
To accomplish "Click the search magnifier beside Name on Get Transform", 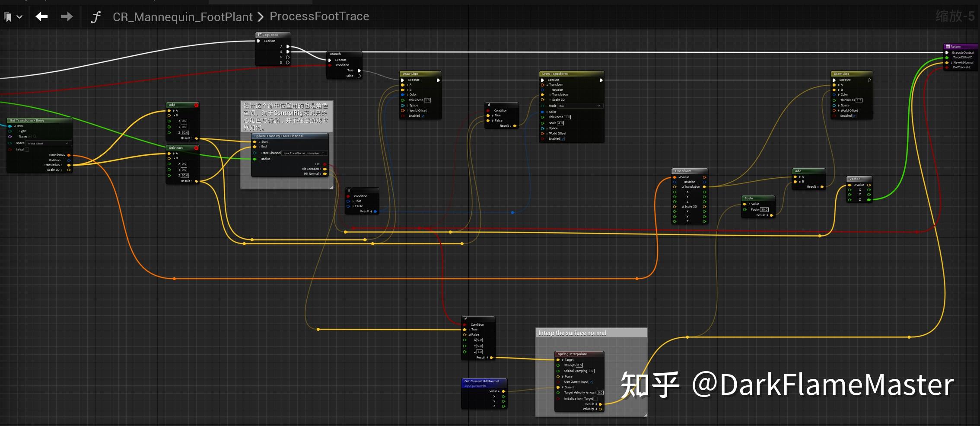I will [x=35, y=136].
